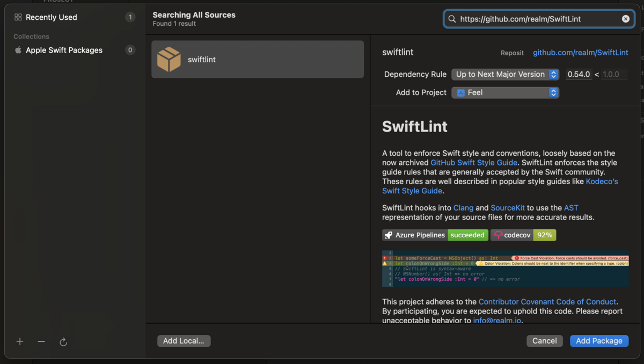Click the minimum version 0.54.0 field
Screen dimensions: 644x364
579,75
